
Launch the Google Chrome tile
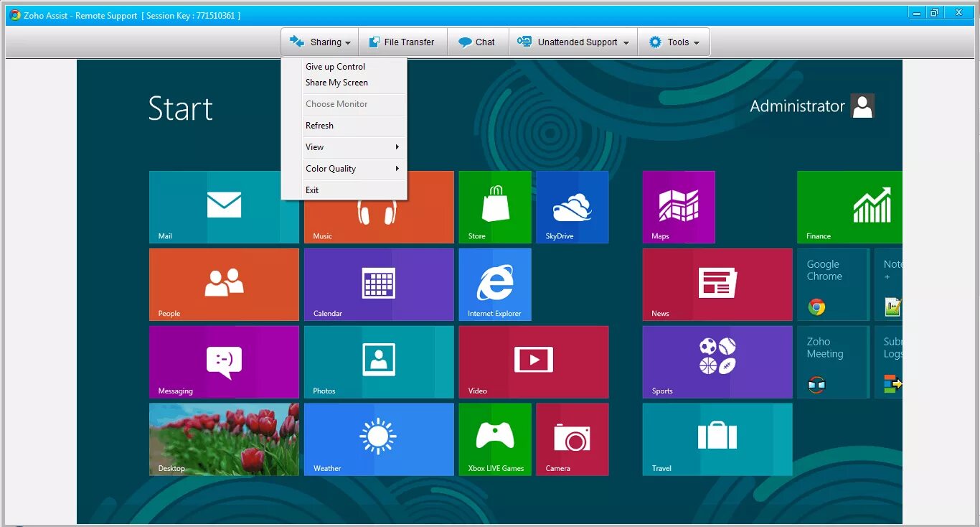pyautogui.click(x=833, y=284)
